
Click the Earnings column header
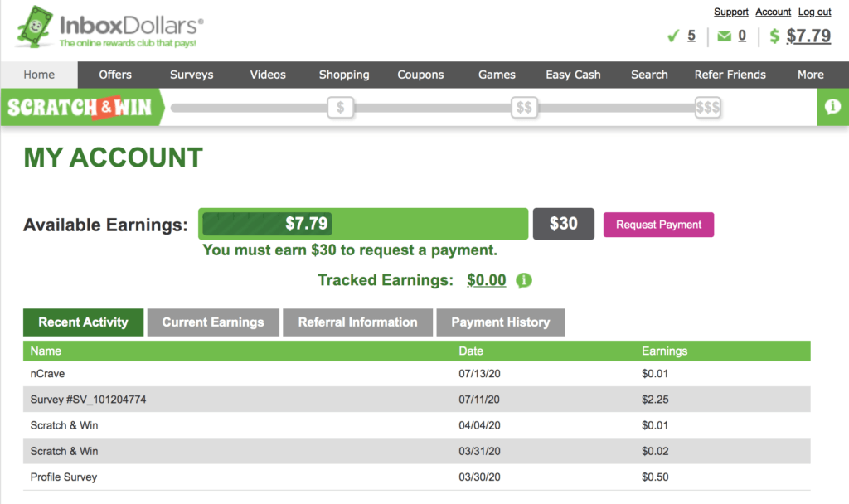(664, 351)
